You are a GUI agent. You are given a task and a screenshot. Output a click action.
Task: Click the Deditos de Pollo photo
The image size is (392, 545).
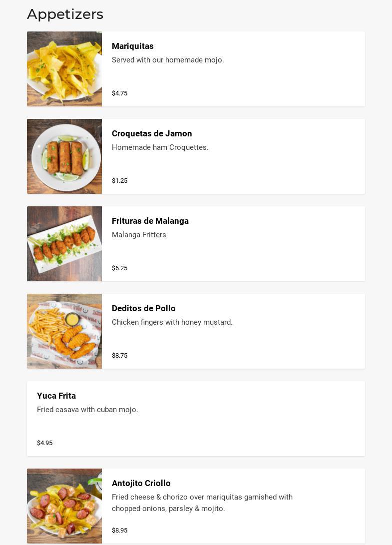[64, 331]
